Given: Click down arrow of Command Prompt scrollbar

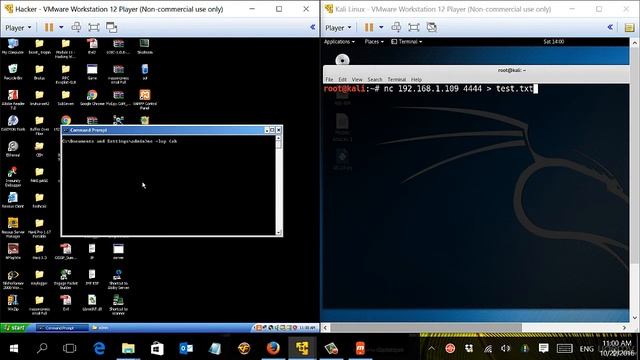Looking at the screenshot, I should [x=279, y=232].
